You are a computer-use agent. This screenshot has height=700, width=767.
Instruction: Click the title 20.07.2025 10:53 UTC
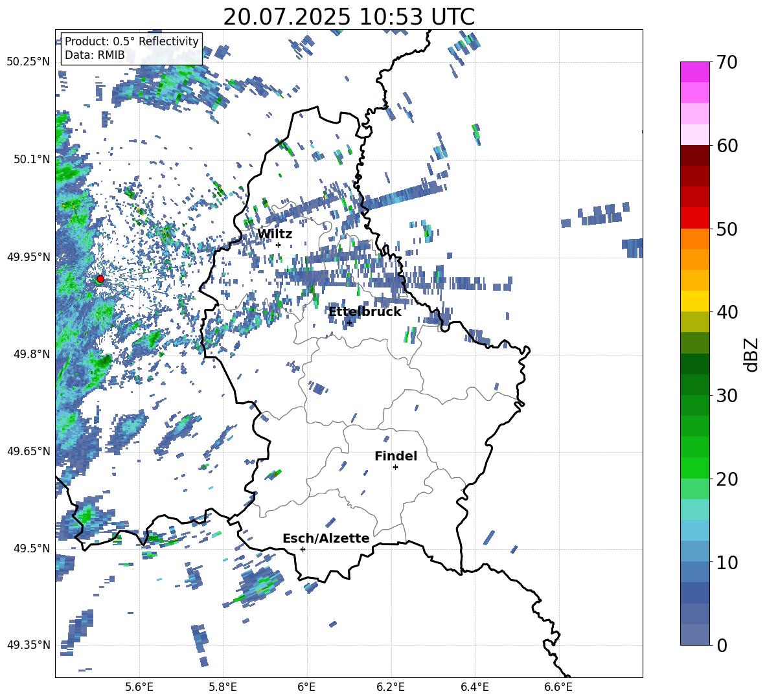349,17
